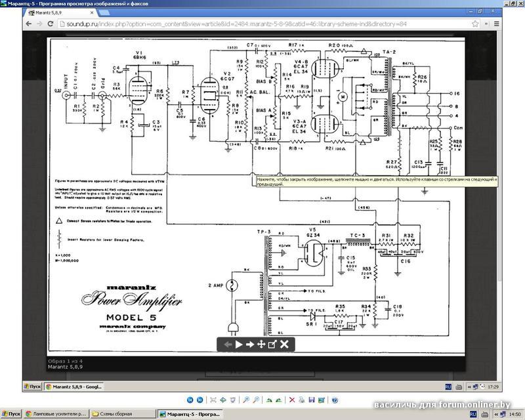Screen dimensions: 525x420
Task: Close the lightbox using the X button
Action: [284, 344]
